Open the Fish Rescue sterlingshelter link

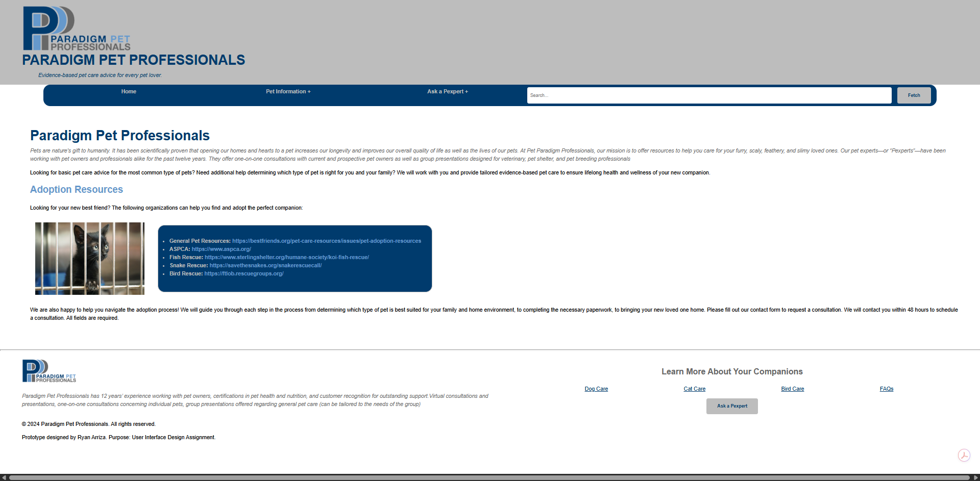[287, 257]
